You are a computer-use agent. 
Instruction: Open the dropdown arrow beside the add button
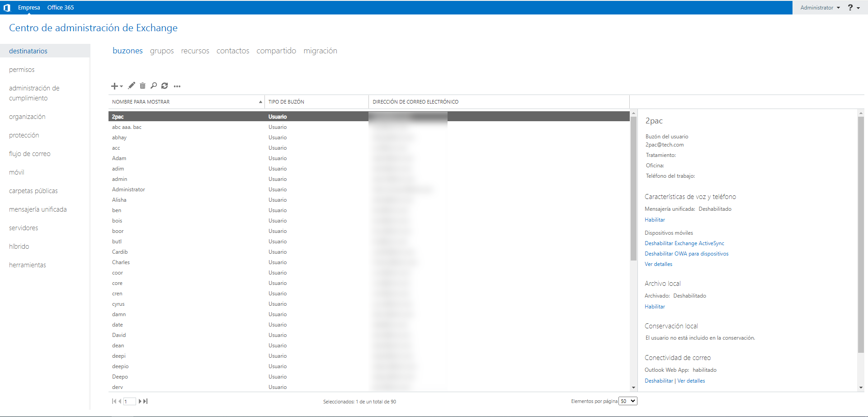pyautogui.click(x=121, y=86)
